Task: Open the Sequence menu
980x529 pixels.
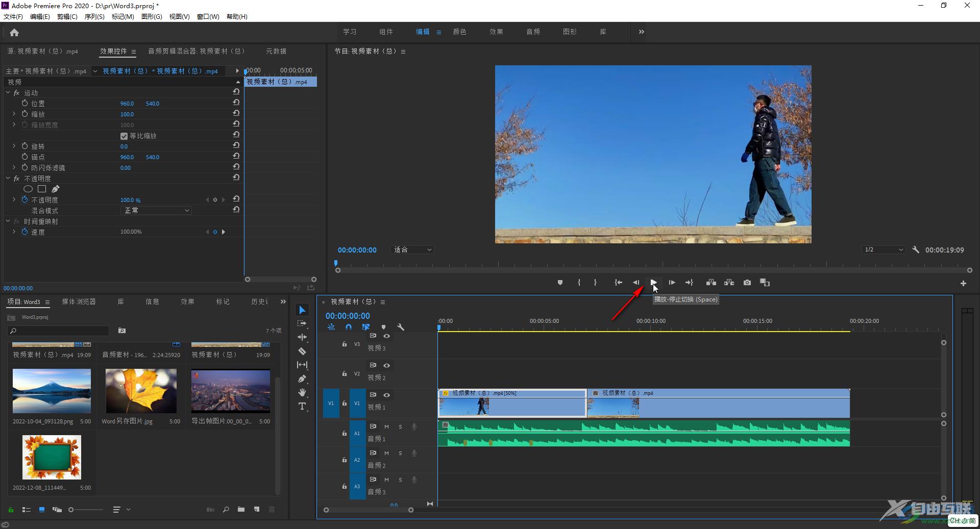Action: pyautogui.click(x=94, y=17)
